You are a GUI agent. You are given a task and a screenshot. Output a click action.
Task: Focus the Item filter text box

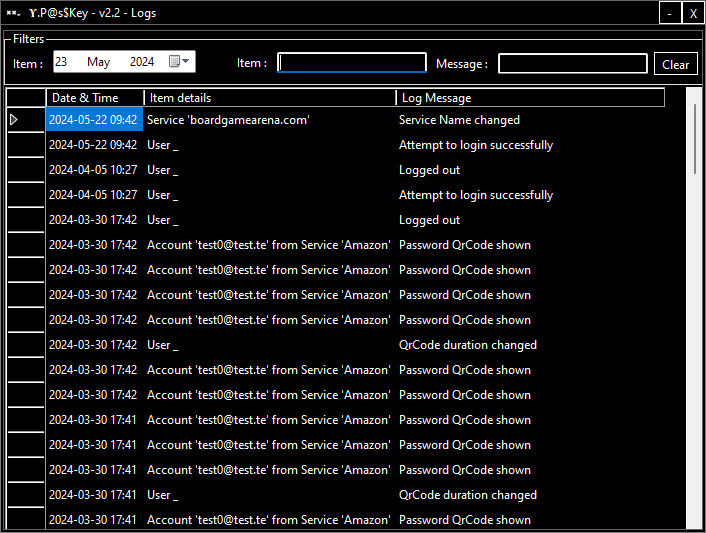pyautogui.click(x=352, y=63)
